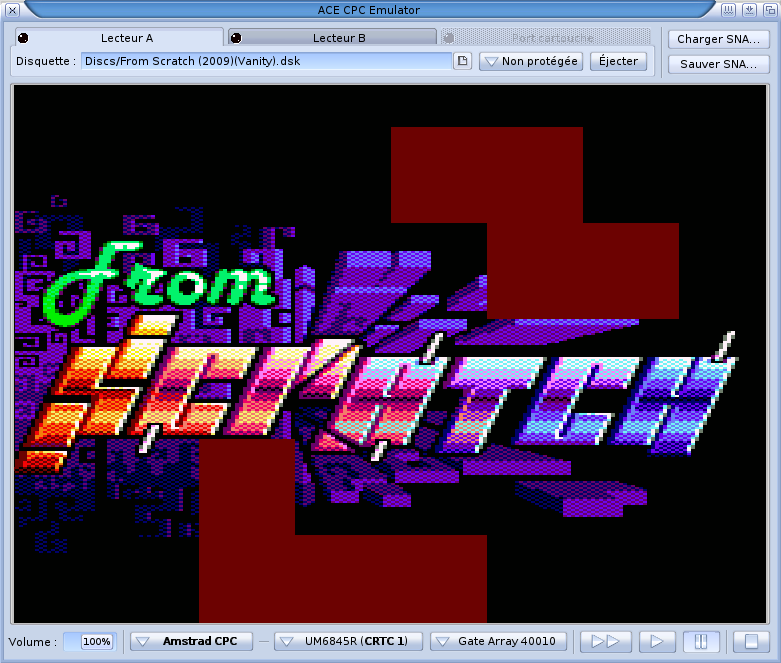The width and height of the screenshot is (781, 663).
Task: Click the Lecteur A drive LED icon
Action: (x=23, y=38)
